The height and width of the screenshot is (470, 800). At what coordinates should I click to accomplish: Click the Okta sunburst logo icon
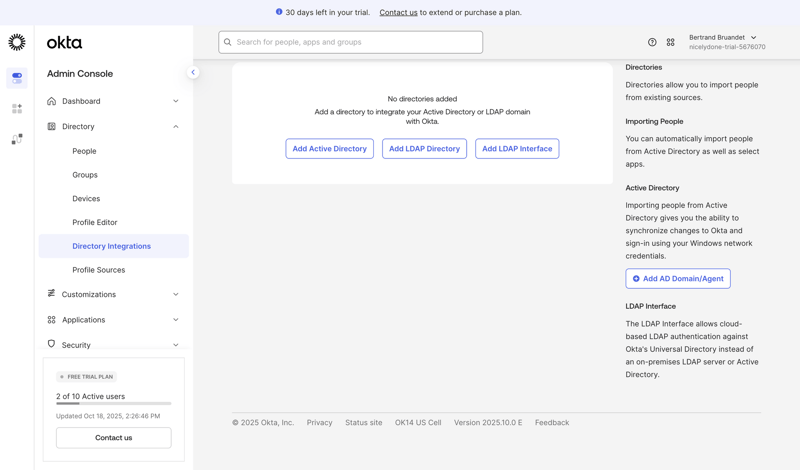tap(17, 42)
